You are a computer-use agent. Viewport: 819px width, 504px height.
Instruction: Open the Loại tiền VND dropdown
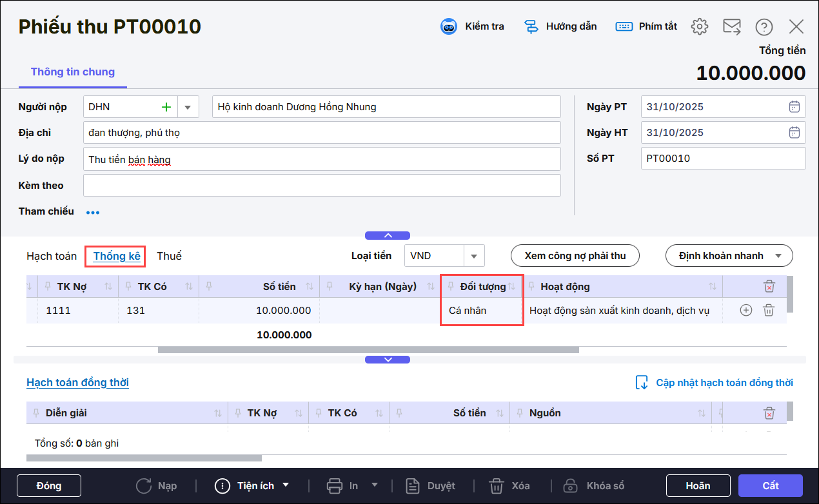(x=474, y=256)
